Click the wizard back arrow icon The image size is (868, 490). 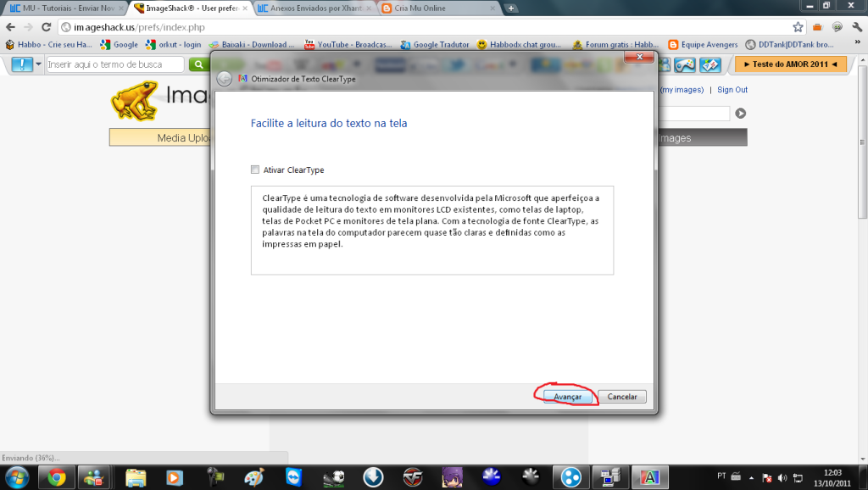click(x=224, y=79)
